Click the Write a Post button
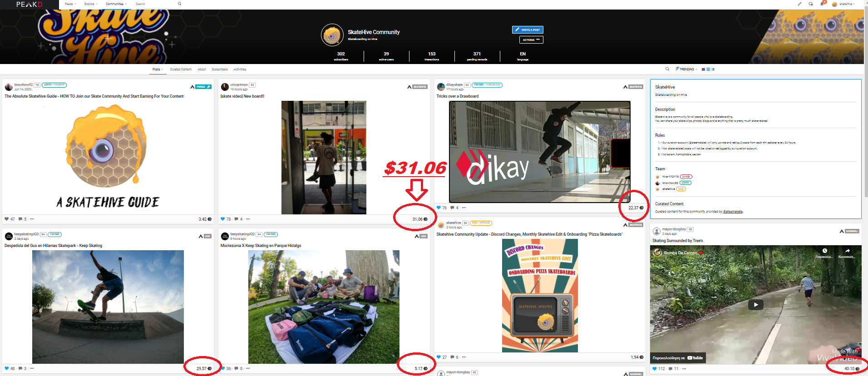 point(528,30)
